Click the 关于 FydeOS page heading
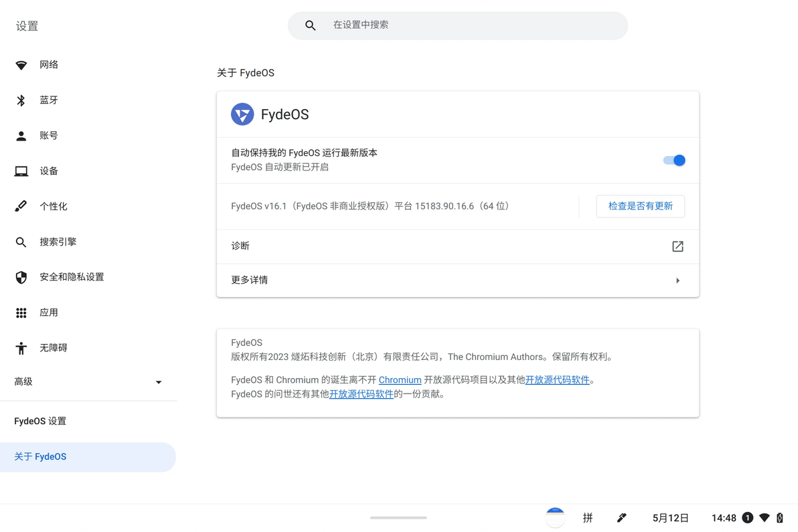The width and height of the screenshot is (798, 532). point(245,73)
